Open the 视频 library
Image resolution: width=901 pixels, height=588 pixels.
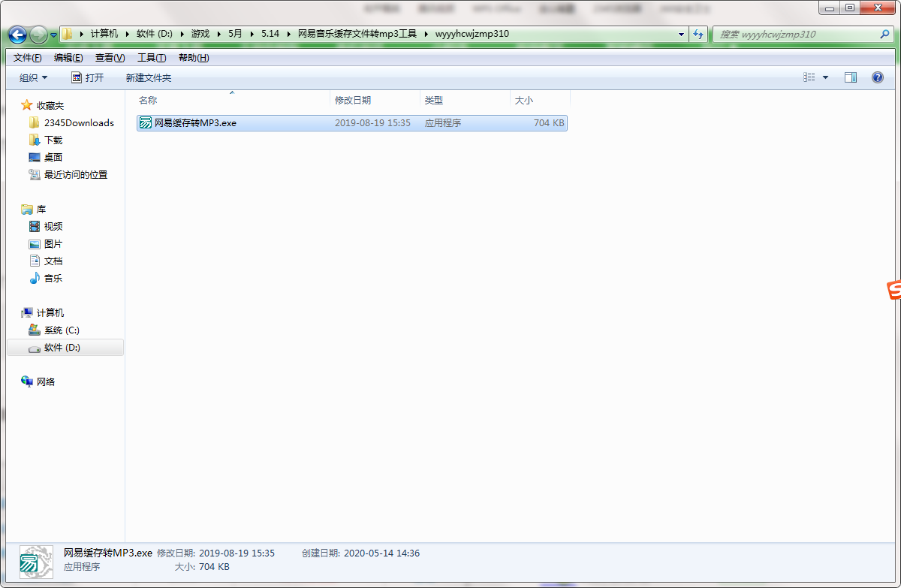[x=46, y=226]
